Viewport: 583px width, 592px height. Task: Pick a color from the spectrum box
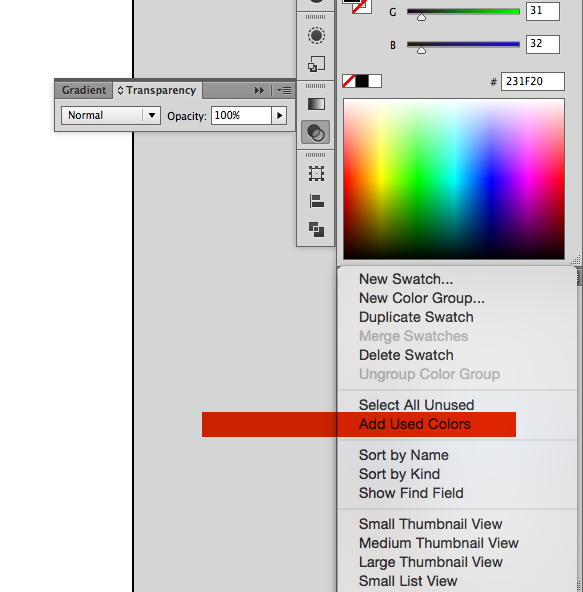point(454,179)
